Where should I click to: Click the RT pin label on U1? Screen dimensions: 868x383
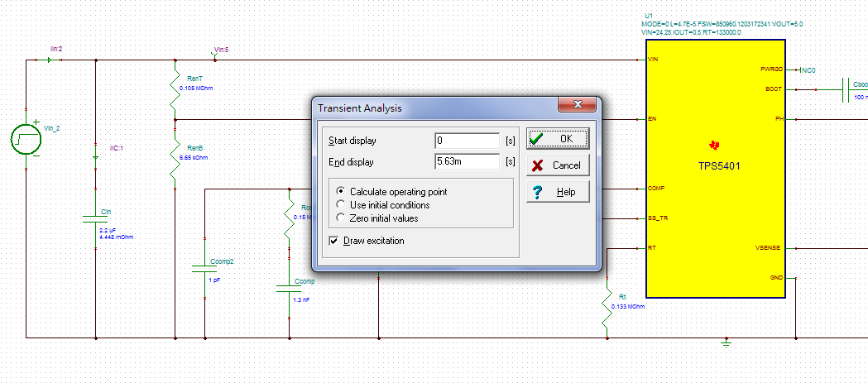coord(652,247)
